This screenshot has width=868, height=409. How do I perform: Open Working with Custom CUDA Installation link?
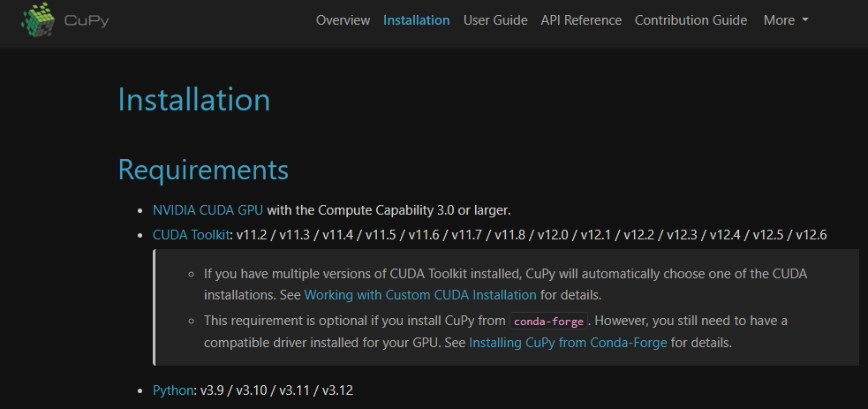[x=420, y=295]
